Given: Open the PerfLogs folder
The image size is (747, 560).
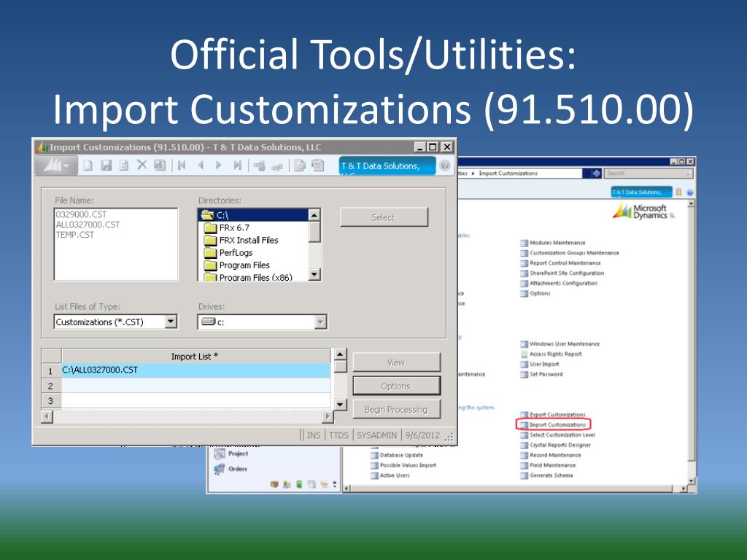Looking at the screenshot, I should (x=228, y=252).
